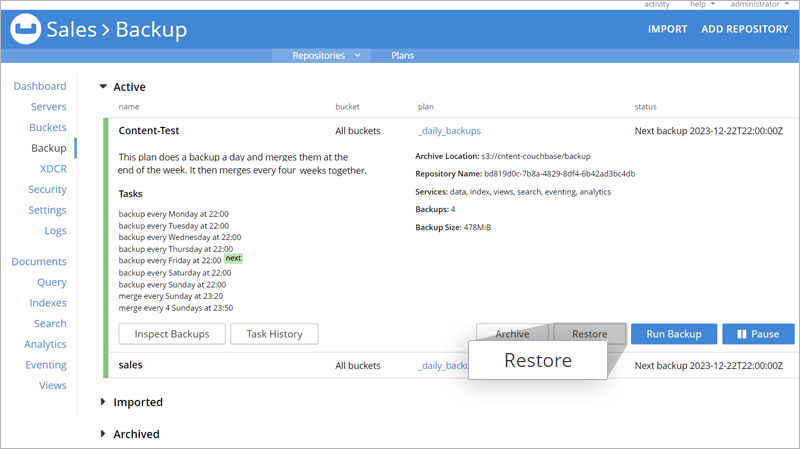Open Search in the sidebar
800x449 pixels.
point(50,323)
